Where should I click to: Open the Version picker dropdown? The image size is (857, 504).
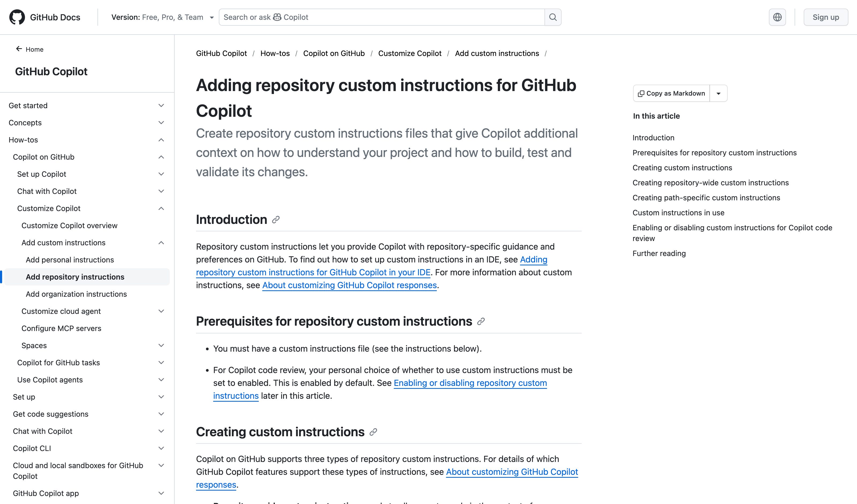[x=163, y=17]
